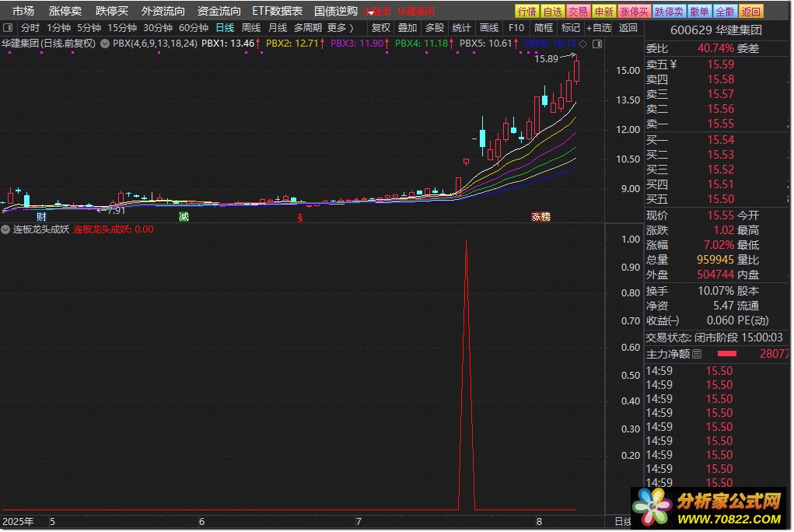
Task: Open F10 company info
Action: pyautogui.click(x=516, y=28)
